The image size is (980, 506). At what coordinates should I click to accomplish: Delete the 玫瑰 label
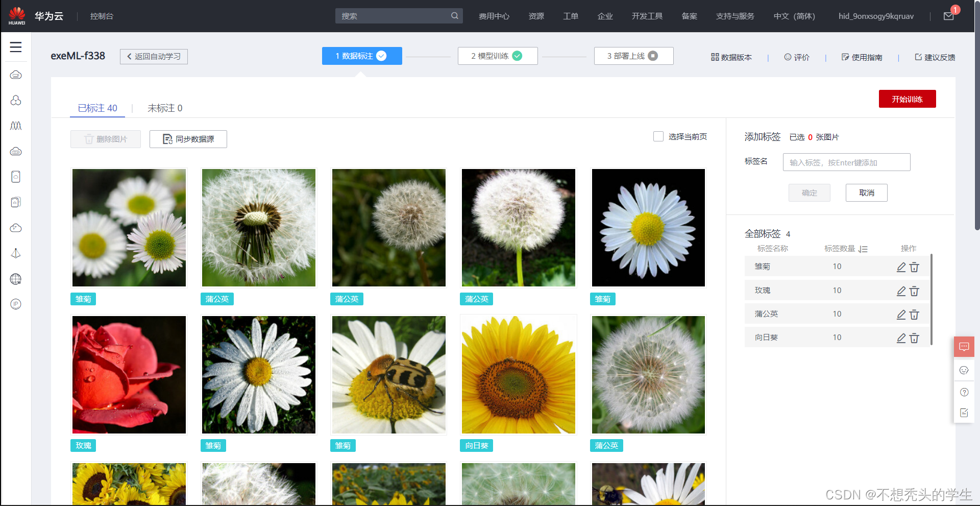click(914, 291)
